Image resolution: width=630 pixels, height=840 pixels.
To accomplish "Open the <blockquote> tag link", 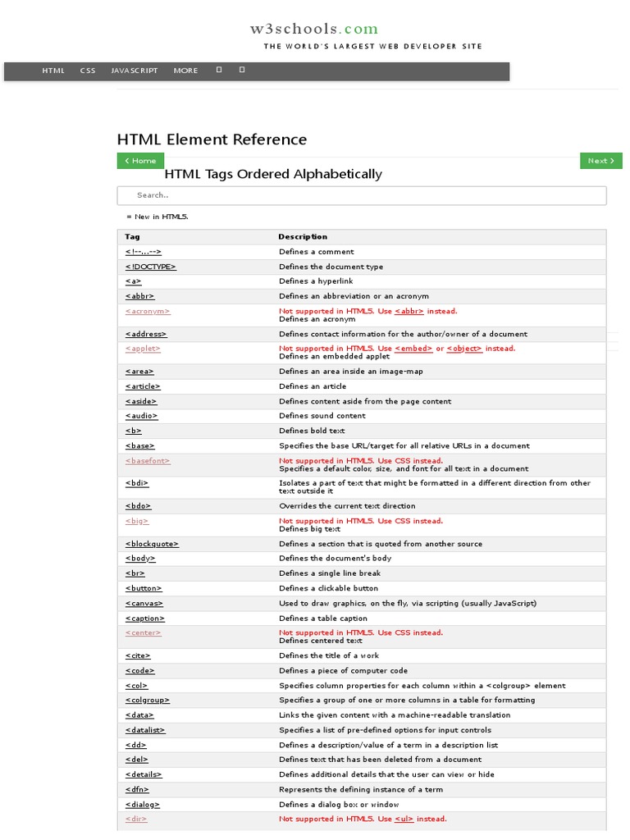I will [152, 544].
